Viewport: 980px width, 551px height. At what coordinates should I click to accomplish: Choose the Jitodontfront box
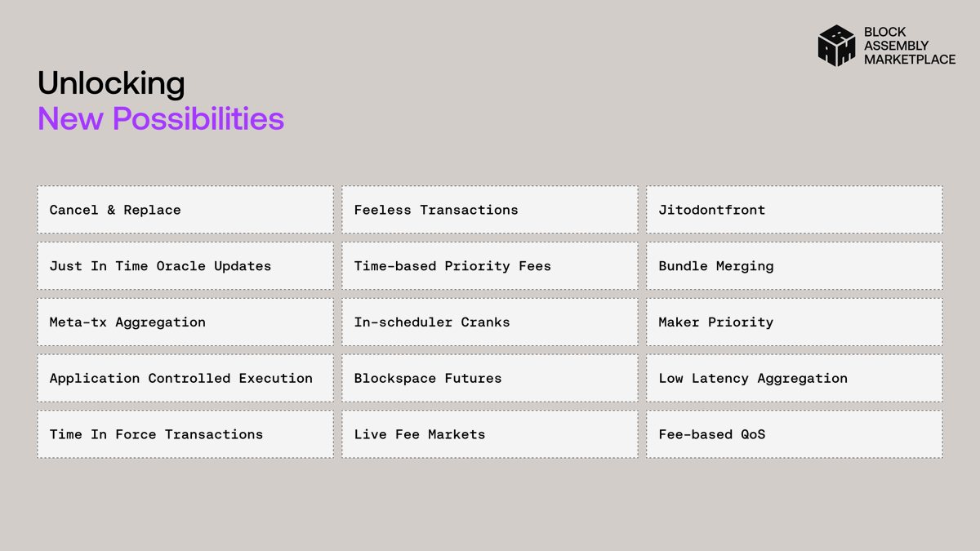tap(795, 210)
